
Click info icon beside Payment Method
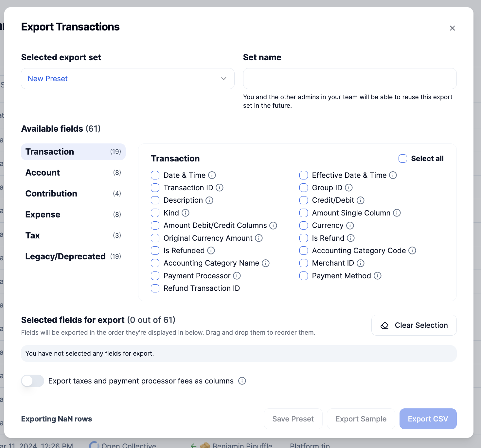(378, 276)
